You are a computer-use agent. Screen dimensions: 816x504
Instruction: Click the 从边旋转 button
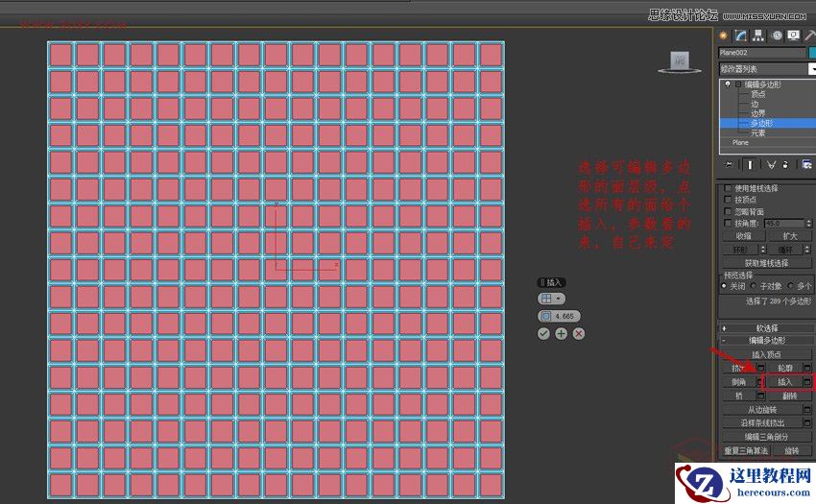[x=762, y=410]
